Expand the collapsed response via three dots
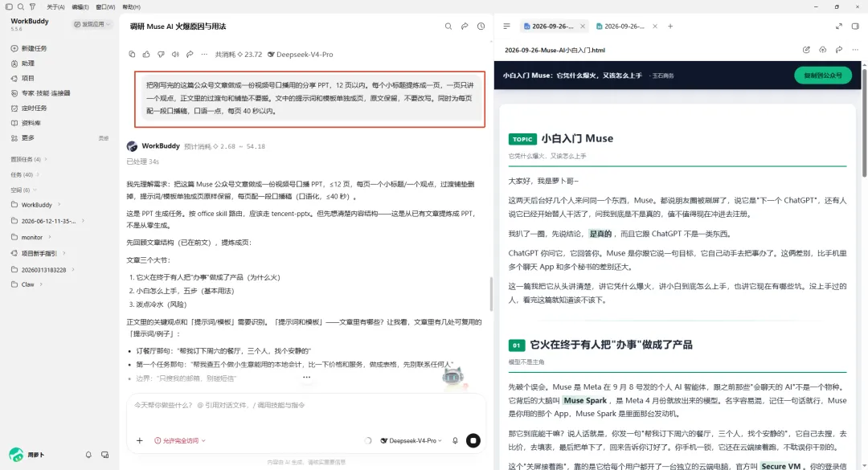868x470 pixels. pyautogui.click(x=307, y=377)
